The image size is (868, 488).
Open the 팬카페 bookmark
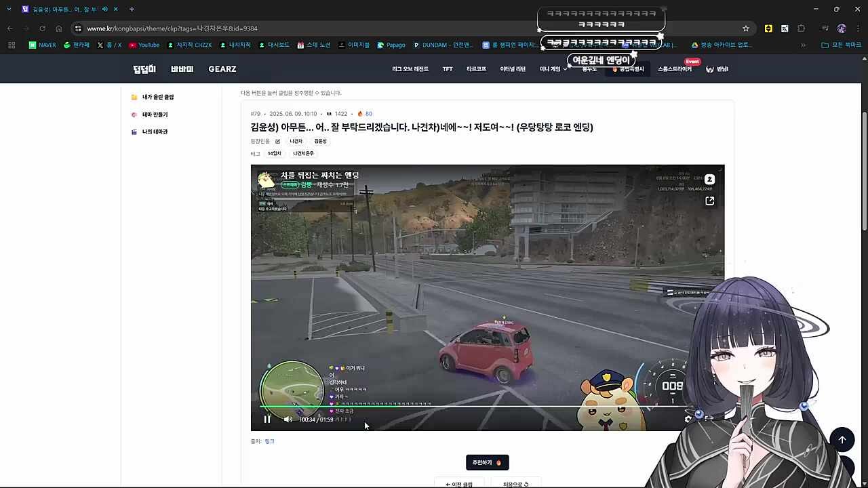pos(77,45)
